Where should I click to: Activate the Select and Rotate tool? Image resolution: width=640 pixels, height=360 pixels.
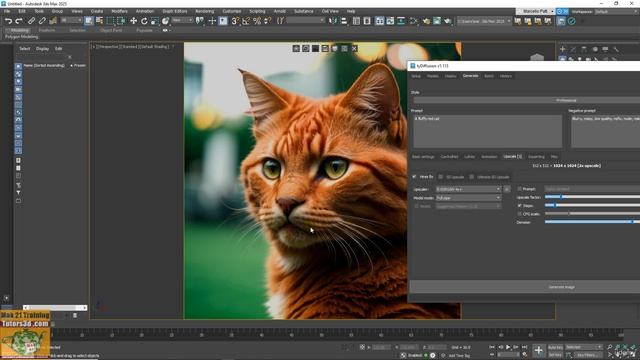[x=144, y=21]
